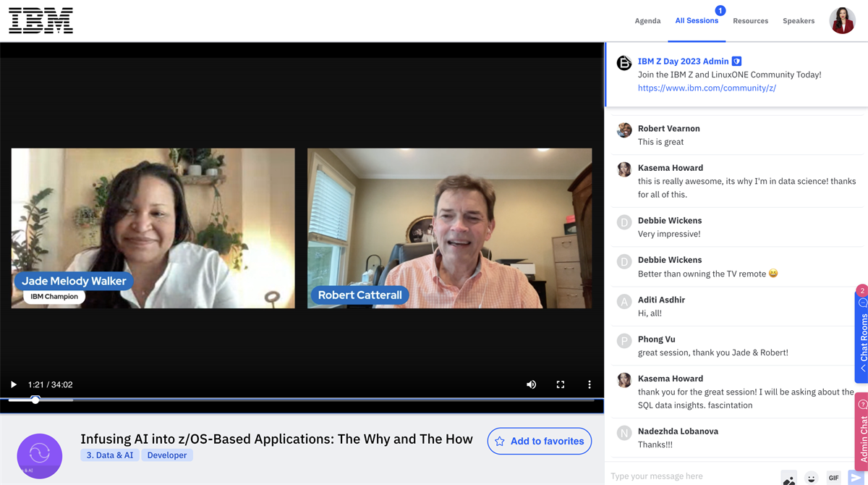The height and width of the screenshot is (485, 868).
Task: Mute the video audio
Action: point(532,384)
